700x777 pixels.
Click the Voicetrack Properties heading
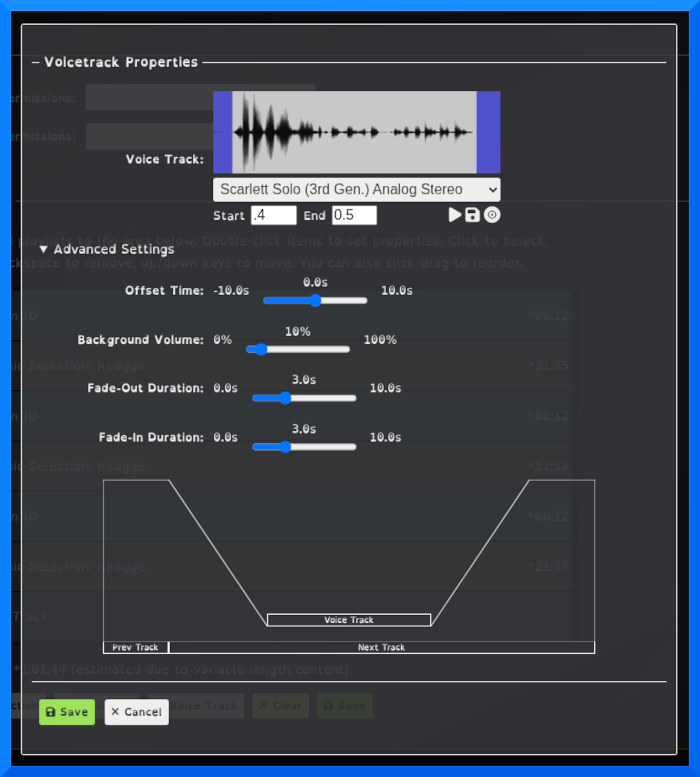click(121, 62)
